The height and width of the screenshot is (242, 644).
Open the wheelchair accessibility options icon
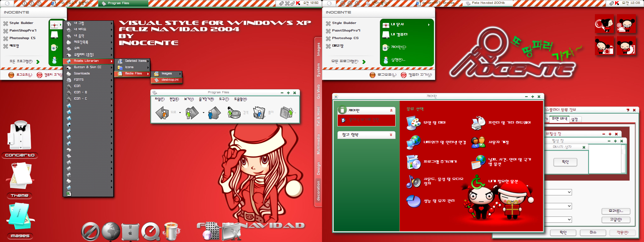click(478, 182)
